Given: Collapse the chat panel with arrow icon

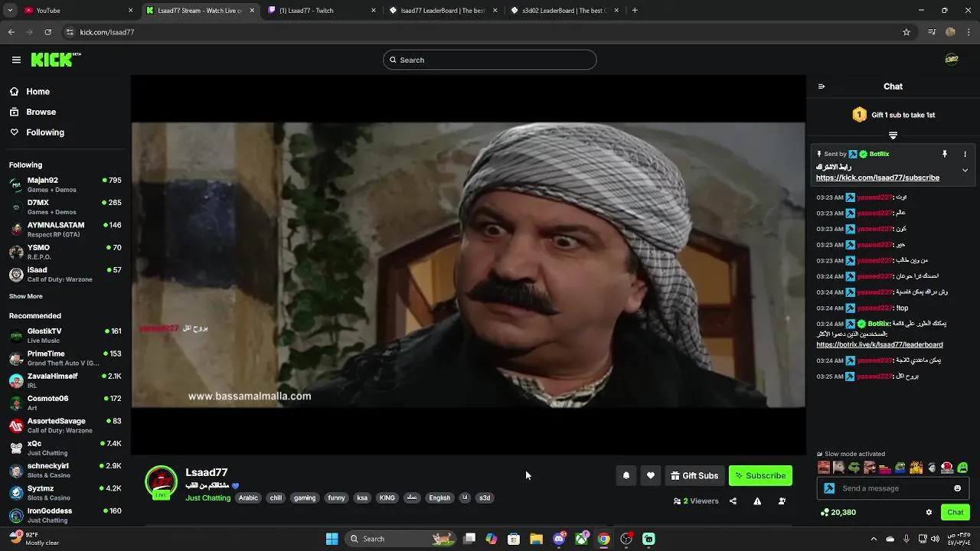Looking at the screenshot, I should [x=822, y=86].
